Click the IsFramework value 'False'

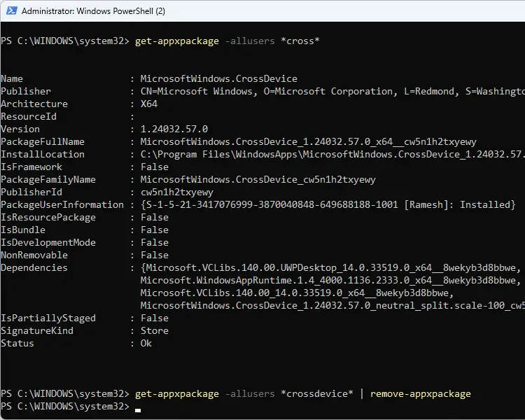pyautogui.click(x=155, y=167)
